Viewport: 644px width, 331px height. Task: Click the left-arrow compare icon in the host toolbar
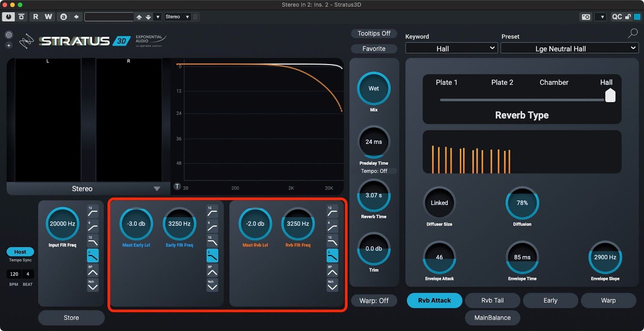point(76,17)
